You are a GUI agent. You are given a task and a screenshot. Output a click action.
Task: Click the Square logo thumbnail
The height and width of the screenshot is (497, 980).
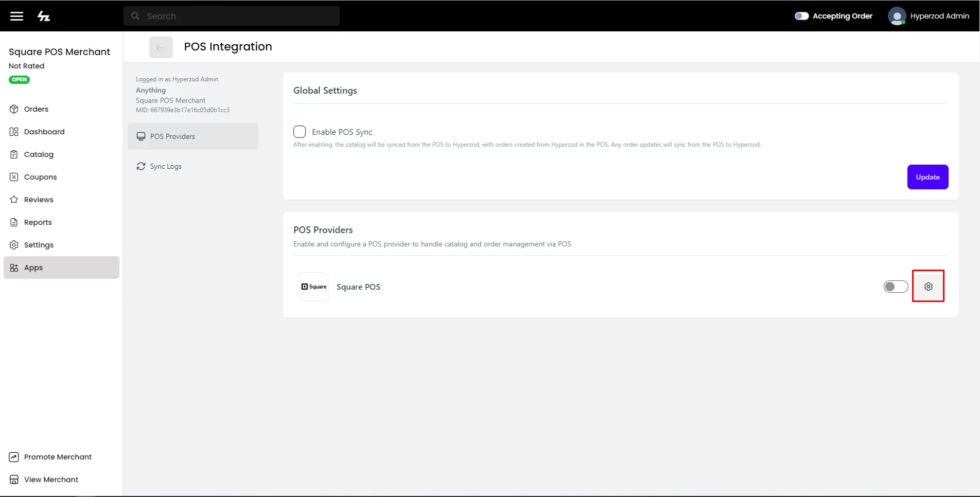pos(314,287)
